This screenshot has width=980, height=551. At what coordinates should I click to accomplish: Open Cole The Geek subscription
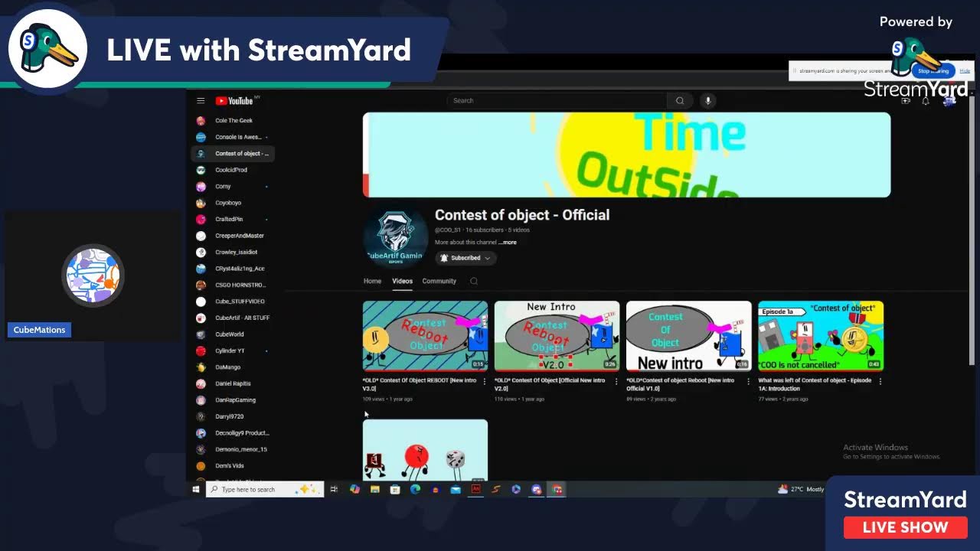coord(233,121)
